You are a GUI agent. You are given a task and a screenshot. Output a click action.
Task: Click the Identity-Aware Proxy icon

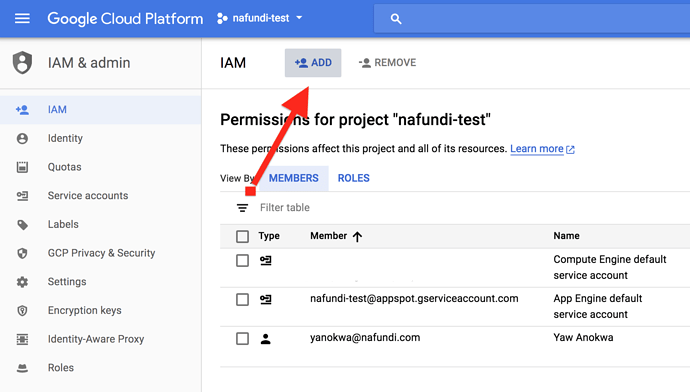click(22, 339)
